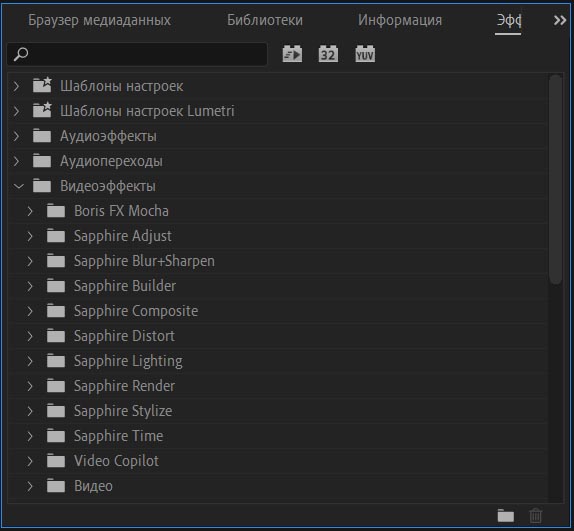Viewport: 574px width, 531px height.
Task: Toggle the YUV effects filter icon
Action: coord(365,54)
